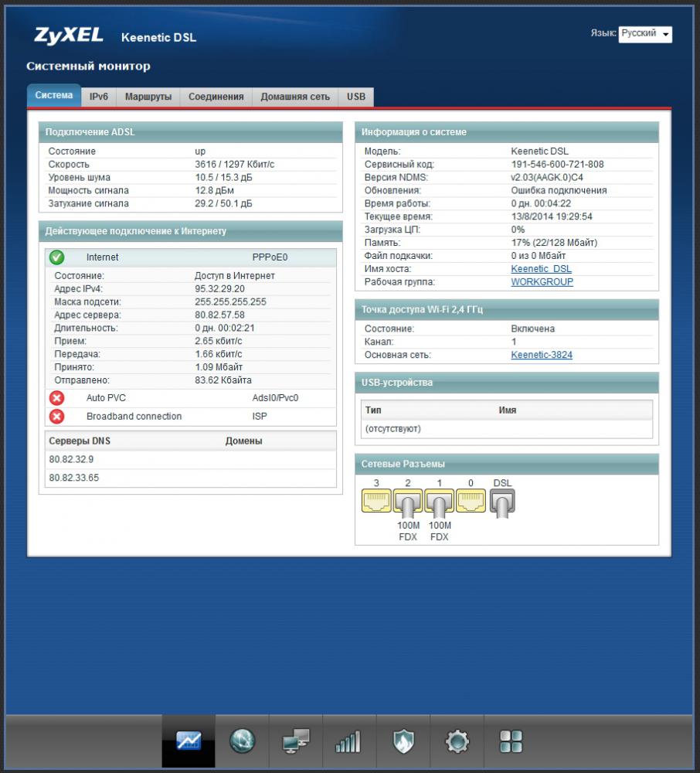The image size is (700, 773).
Task: Click the Keenetic_DSL hostname link
Action: pos(541,269)
